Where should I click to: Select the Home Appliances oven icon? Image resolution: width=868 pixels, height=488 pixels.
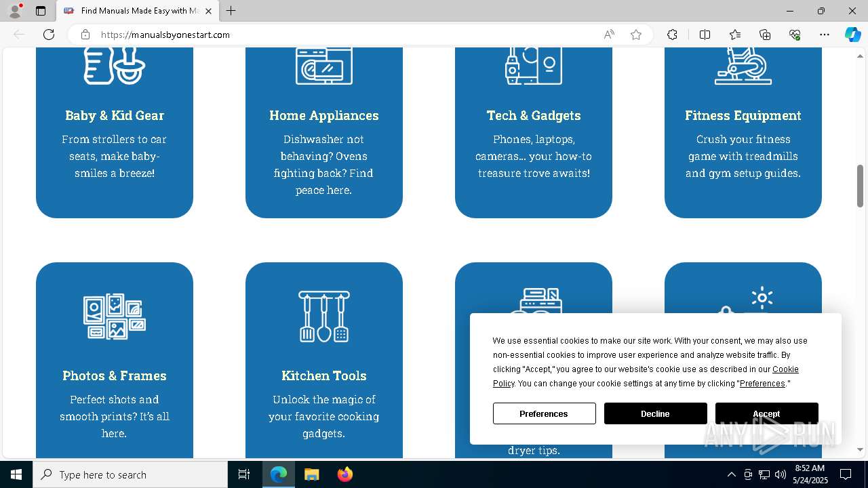tap(323, 66)
